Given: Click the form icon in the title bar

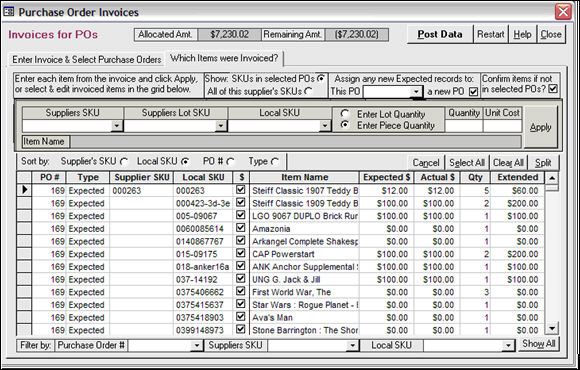Looking at the screenshot, I should tap(9, 12).
